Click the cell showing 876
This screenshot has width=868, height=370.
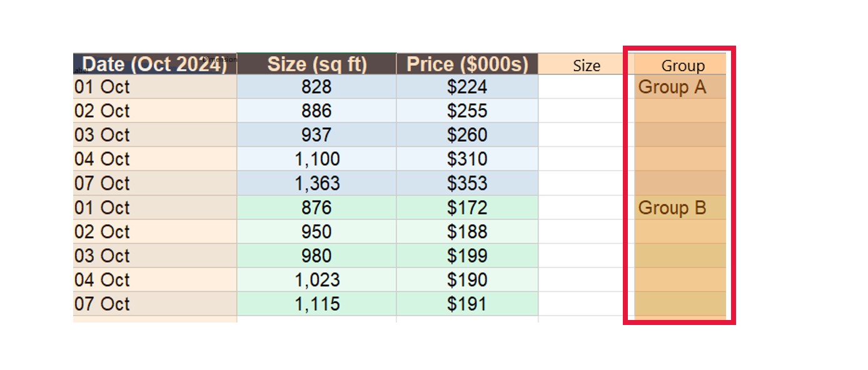(316, 207)
